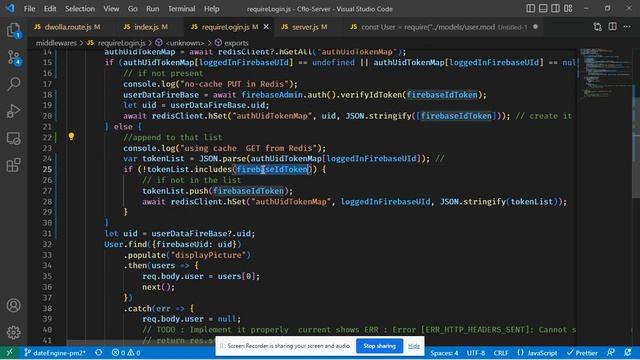Click 'User.find' on line 32
This screenshot has width=640, height=360.
(x=125, y=244)
